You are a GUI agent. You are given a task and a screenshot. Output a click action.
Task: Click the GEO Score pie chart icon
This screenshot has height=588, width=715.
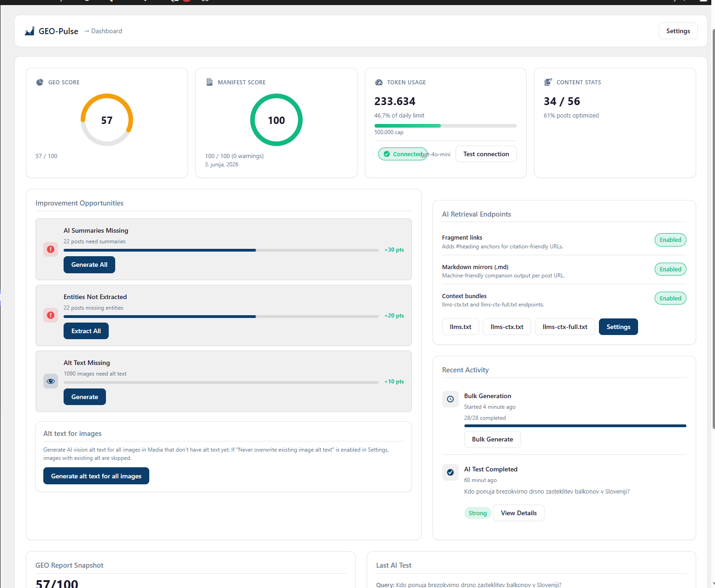(x=40, y=82)
